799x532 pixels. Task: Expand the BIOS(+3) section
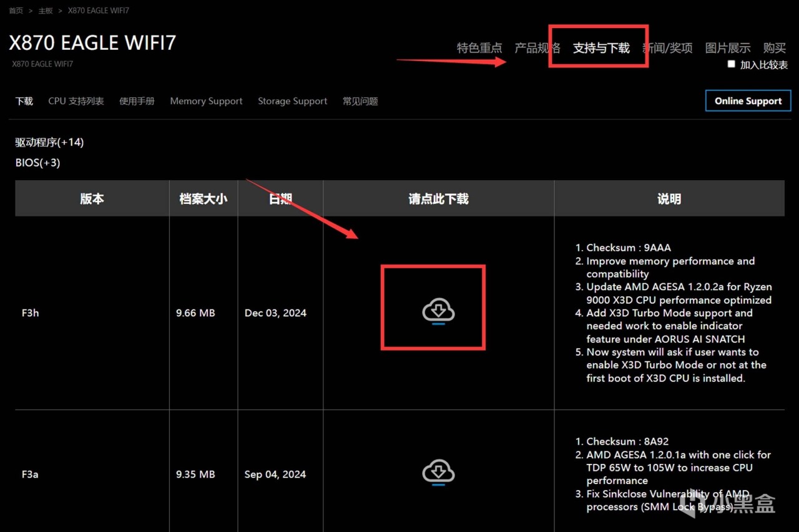click(x=37, y=163)
